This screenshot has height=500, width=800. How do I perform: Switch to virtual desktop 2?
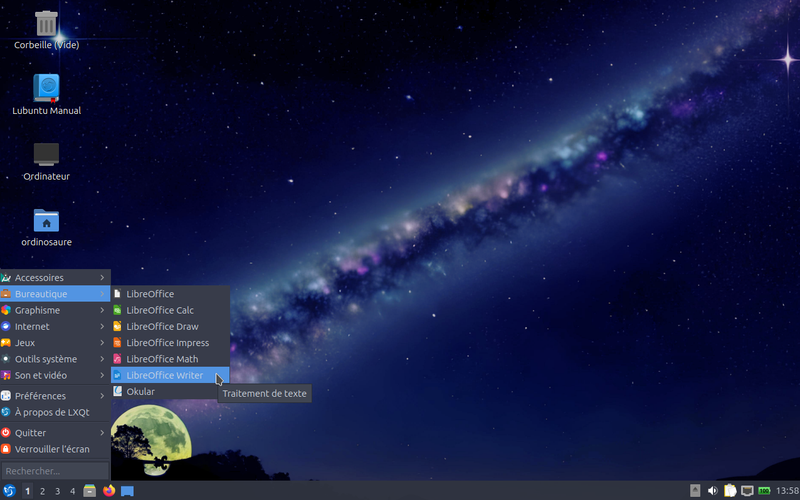coord(42,491)
